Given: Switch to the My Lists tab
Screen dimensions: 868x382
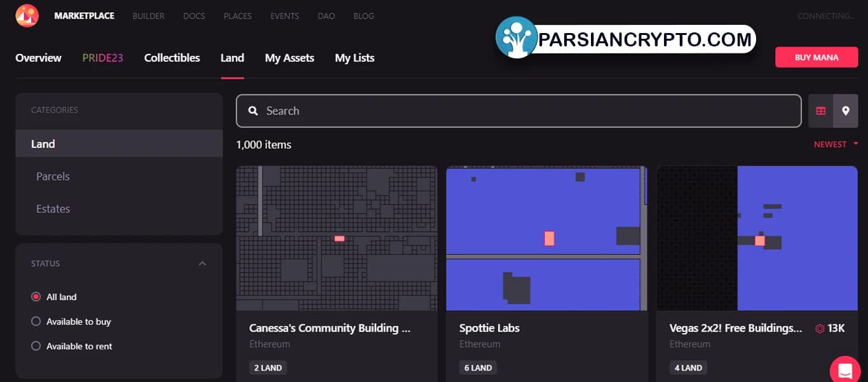Looking at the screenshot, I should [x=355, y=58].
